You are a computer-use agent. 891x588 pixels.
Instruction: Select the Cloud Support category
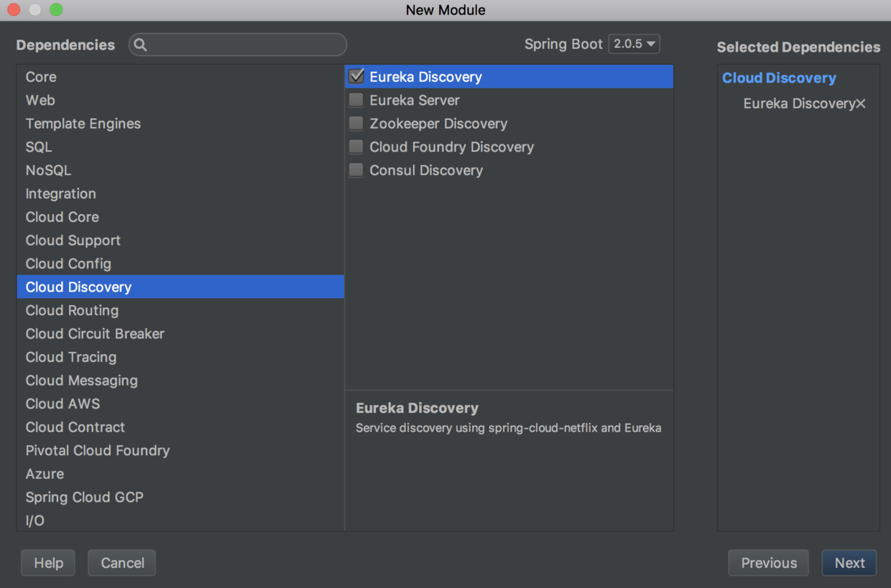pyautogui.click(x=180, y=240)
